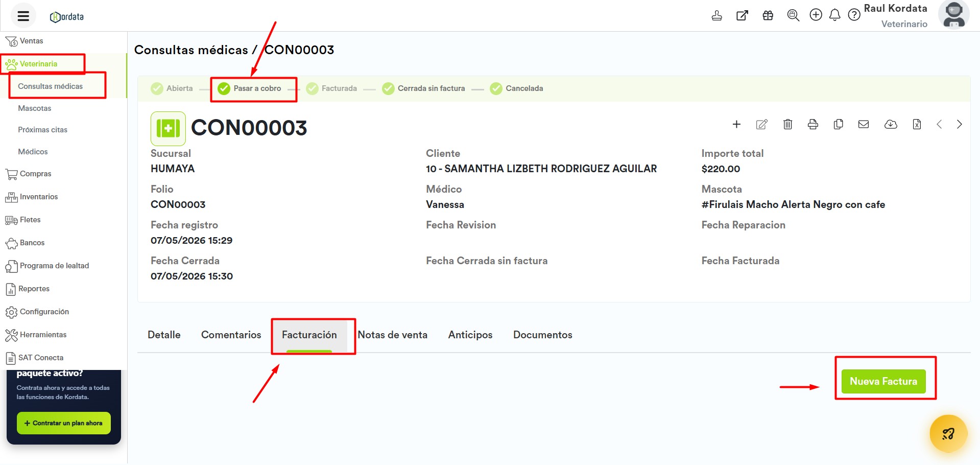Click the Raul Kordata user name
Screen dimensions: 980x465
pos(895,8)
